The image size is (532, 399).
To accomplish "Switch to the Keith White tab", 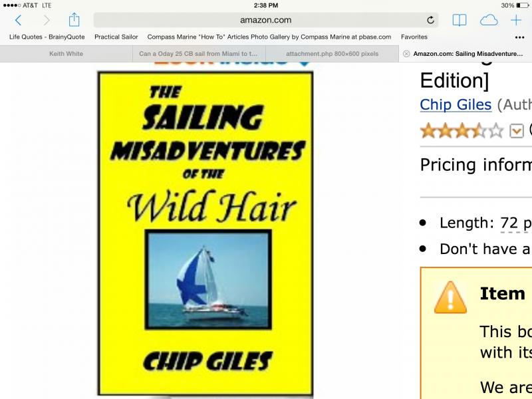I will (66, 54).
